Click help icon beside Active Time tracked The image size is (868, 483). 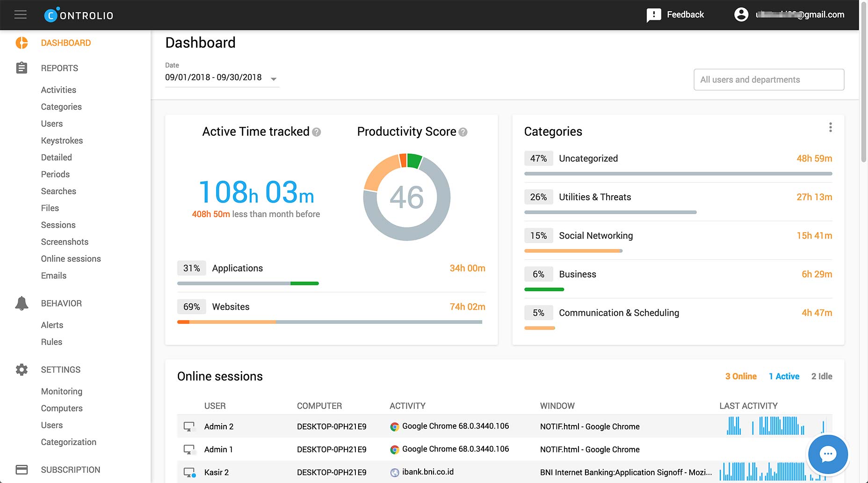(x=317, y=132)
